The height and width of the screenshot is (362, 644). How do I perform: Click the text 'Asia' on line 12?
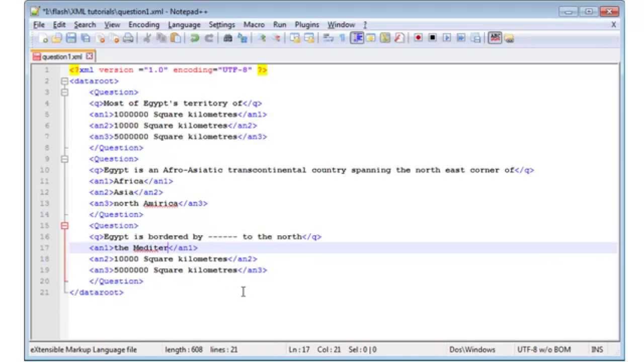tap(124, 193)
